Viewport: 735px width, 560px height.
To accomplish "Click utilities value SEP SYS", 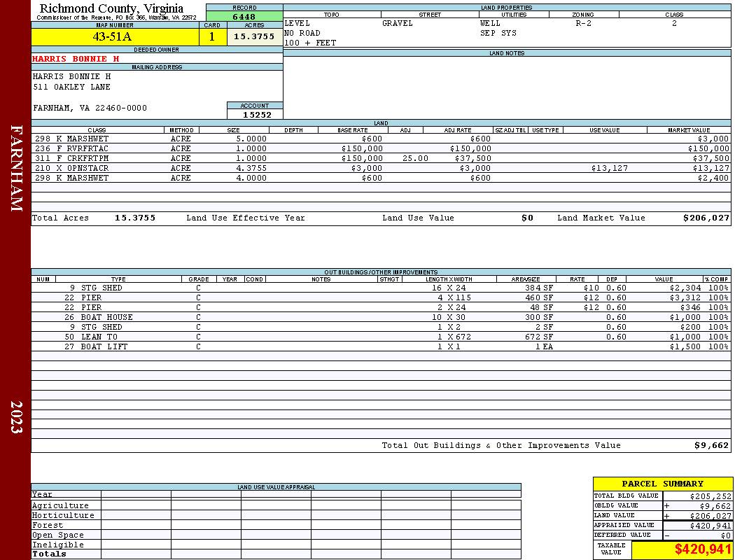I will pos(498,34).
